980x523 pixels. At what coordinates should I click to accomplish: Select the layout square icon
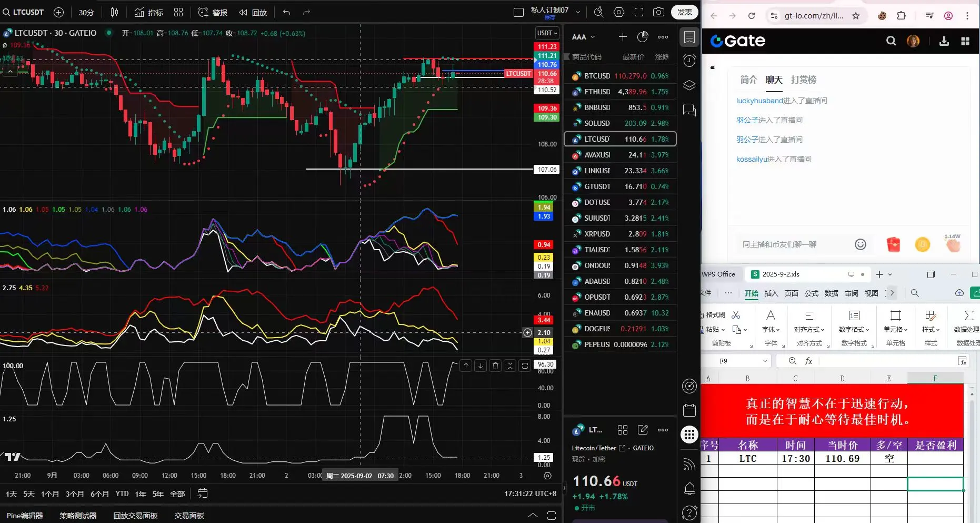pos(518,12)
